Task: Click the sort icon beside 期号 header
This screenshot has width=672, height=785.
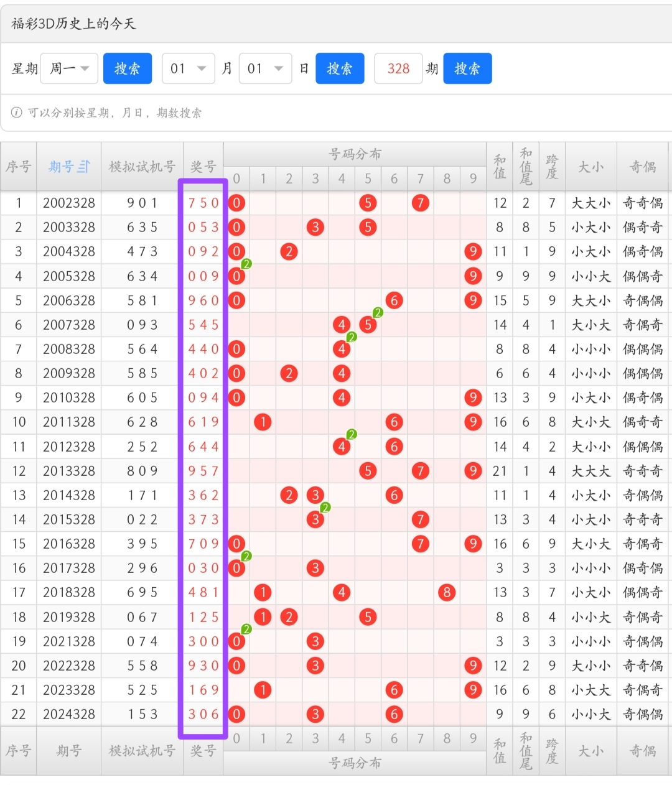Action: point(83,167)
